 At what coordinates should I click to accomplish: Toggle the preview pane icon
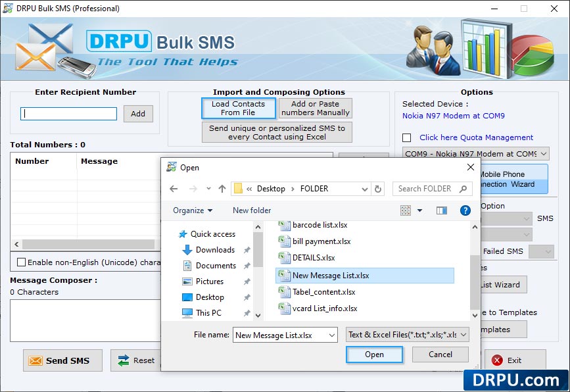442,210
